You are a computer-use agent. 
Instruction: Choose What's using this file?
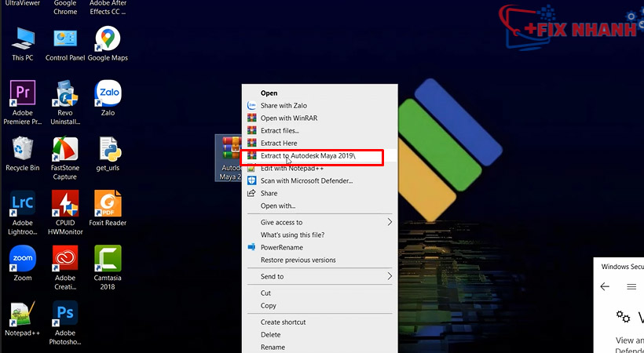click(x=320, y=235)
